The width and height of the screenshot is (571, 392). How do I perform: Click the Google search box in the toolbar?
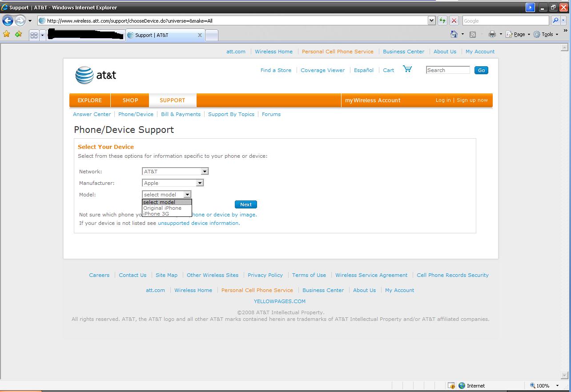coord(506,20)
